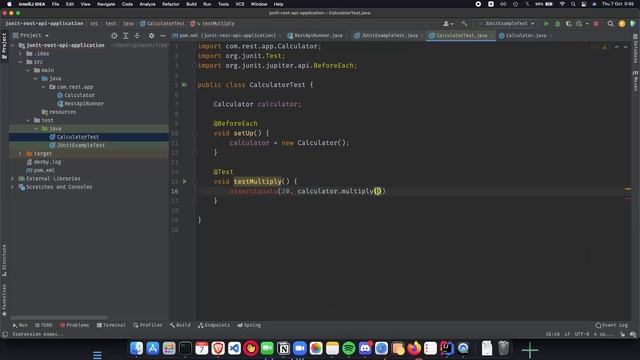Hide the Project tool window (minus icon)
640x360 pixels.
(163, 36)
